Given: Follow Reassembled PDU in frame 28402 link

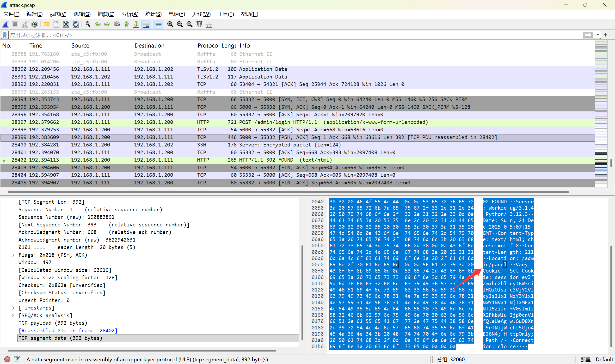Looking at the screenshot, I should point(68,330).
